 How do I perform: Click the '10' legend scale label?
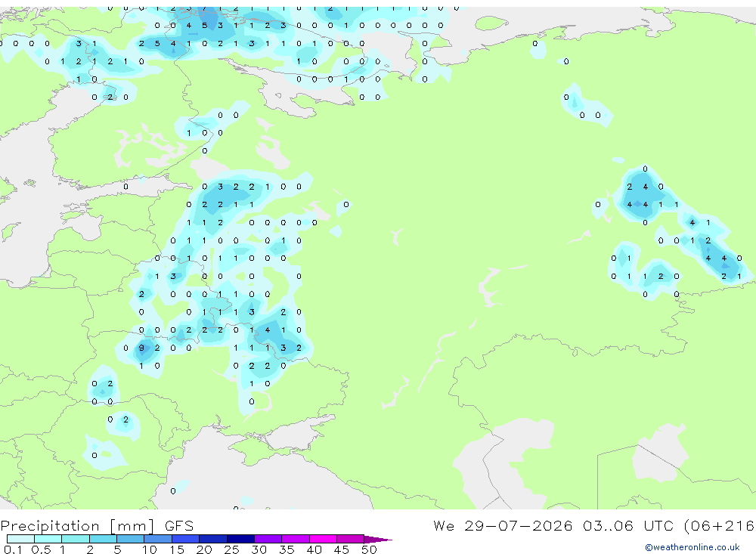(x=149, y=549)
